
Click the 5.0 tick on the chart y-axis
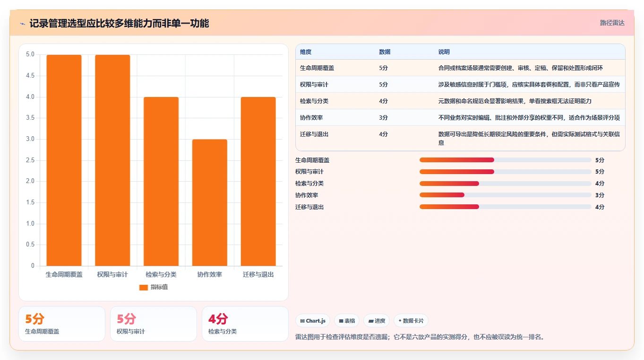(30, 54)
